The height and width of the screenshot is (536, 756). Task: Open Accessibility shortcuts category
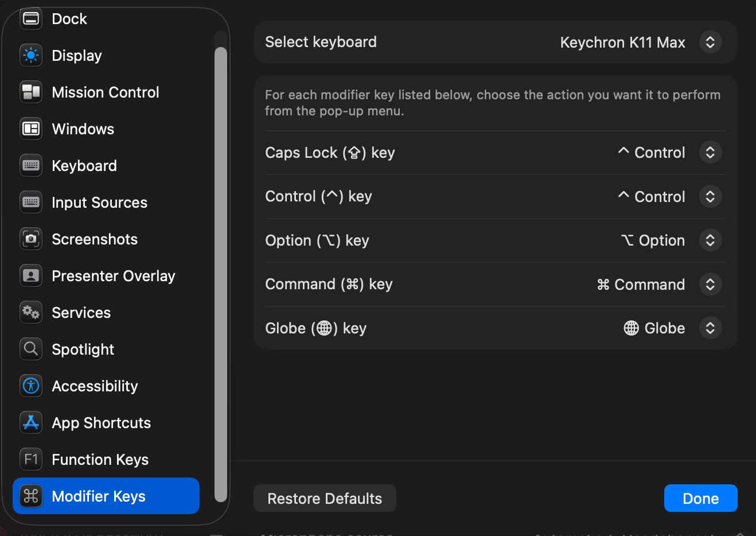pos(106,386)
